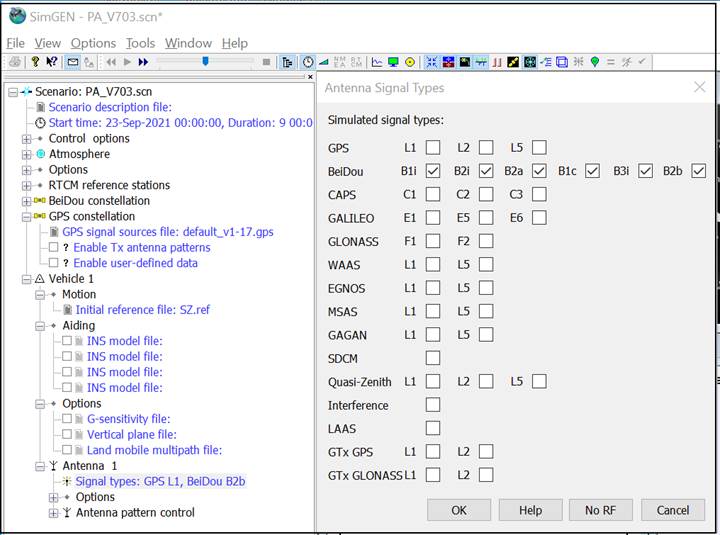
Task: Expand the RTCM reference stations node
Action: pos(27,185)
